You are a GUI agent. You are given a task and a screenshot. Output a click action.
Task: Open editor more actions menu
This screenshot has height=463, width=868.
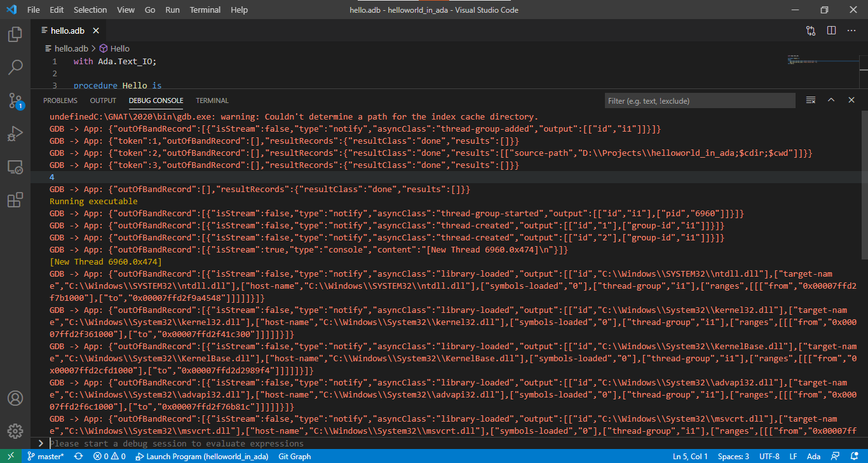[x=851, y=30]
